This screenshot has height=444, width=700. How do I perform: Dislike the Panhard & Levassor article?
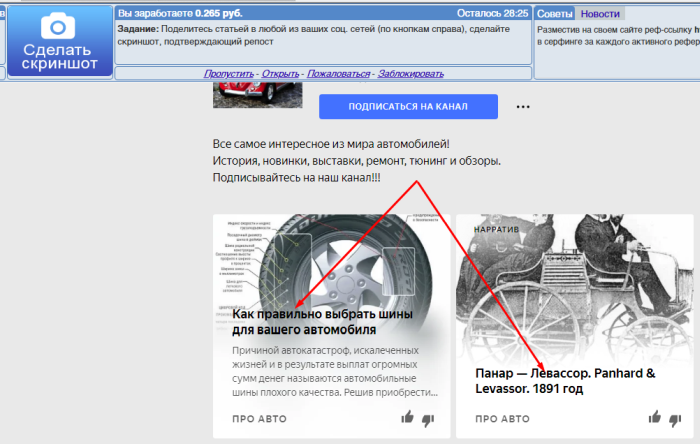(676, 419)
